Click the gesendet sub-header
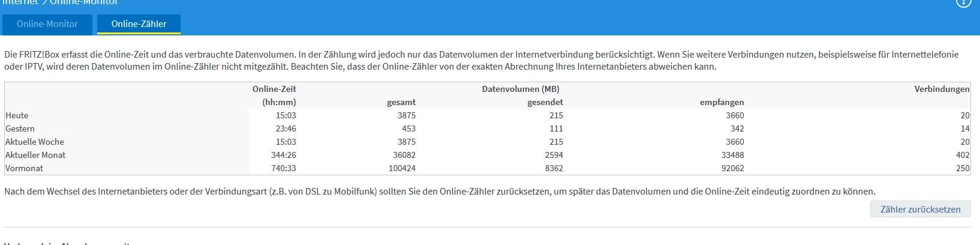The width and height of the screenshot is (980, 245). (545, 102)
